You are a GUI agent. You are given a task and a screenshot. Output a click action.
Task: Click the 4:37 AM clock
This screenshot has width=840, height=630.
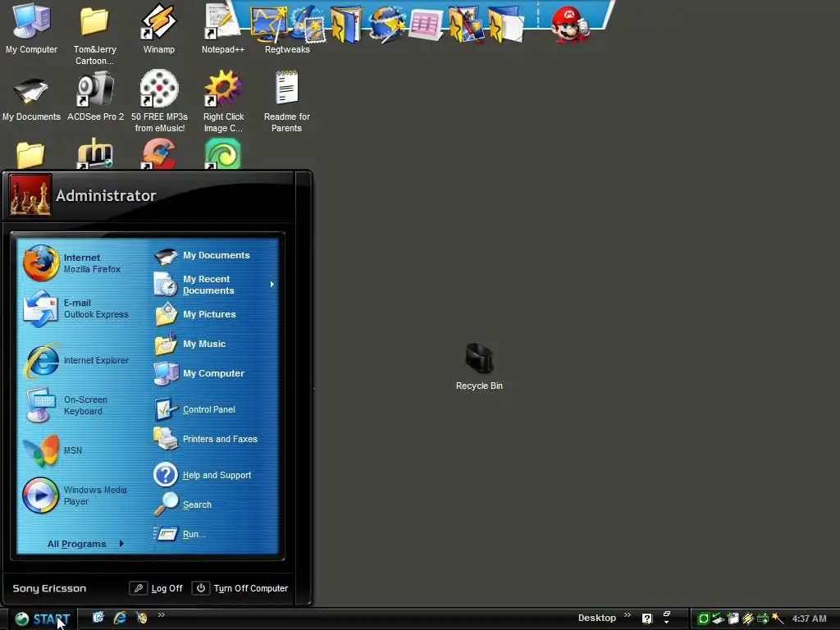click(x=809, y=619)
